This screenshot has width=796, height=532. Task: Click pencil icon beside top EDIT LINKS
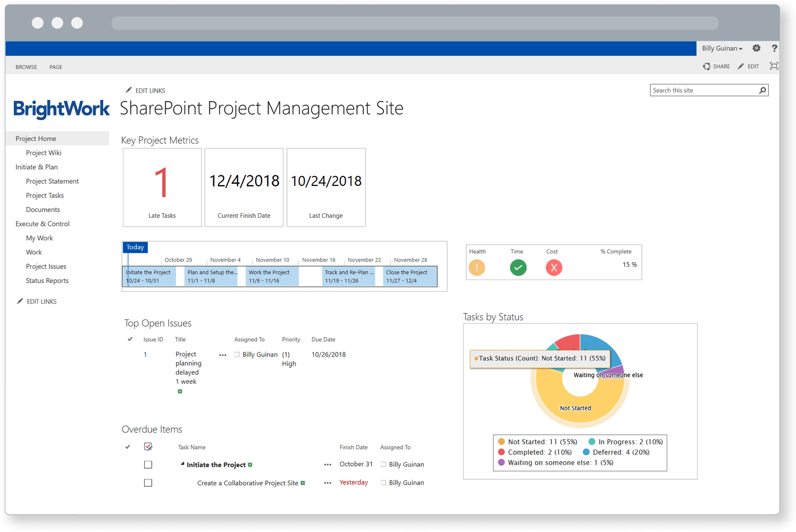[129, 90]
